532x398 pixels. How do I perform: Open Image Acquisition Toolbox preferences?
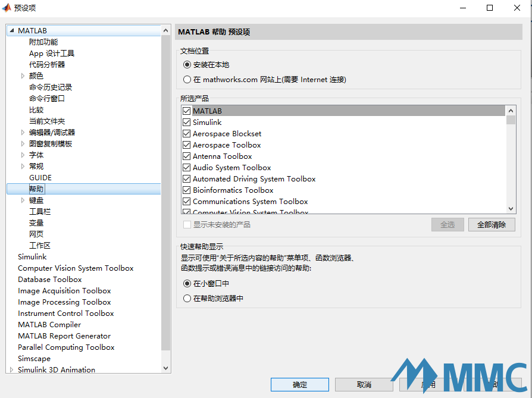(64, 291)
